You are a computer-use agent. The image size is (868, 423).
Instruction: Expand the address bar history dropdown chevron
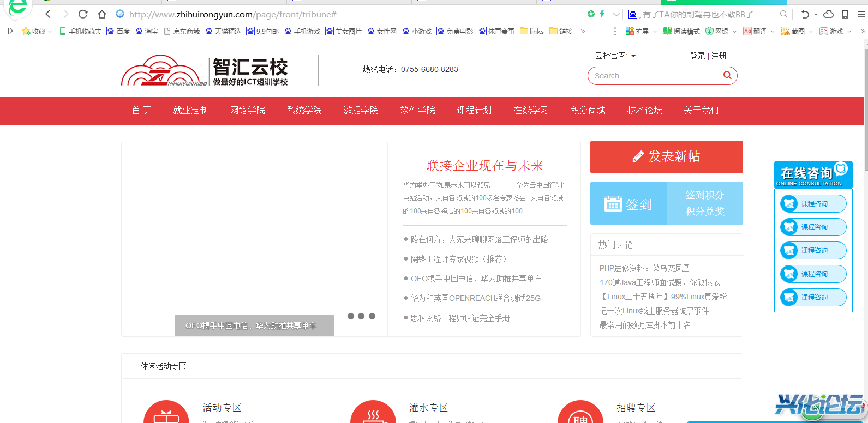(616, 14)
